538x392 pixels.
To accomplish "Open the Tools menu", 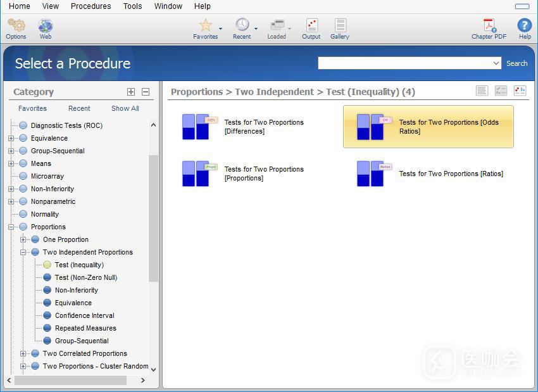I will (x=132, y=6).
